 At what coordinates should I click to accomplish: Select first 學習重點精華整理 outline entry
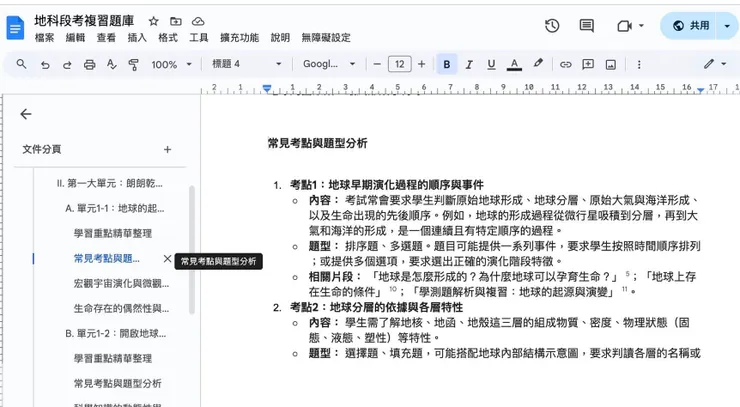[113, 233]
